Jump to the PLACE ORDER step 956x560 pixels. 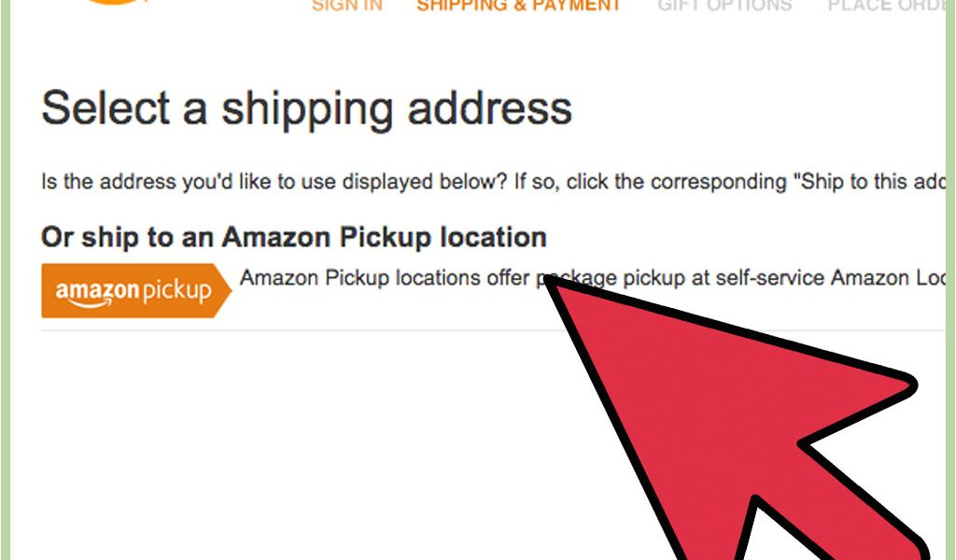(886, 6)
